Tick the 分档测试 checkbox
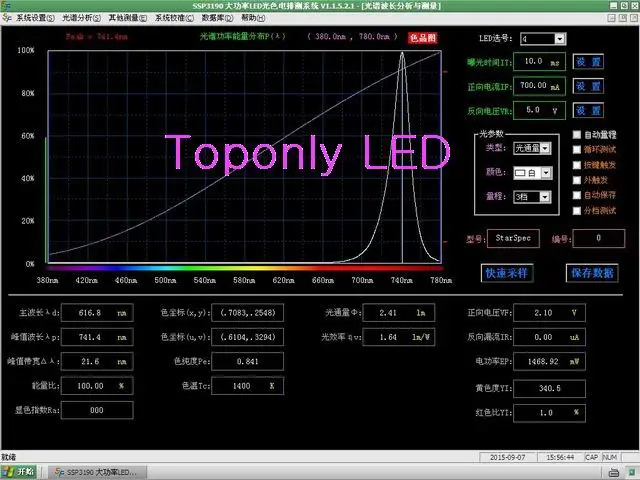This screenshot has width=640, height=480. coord(577,211)
